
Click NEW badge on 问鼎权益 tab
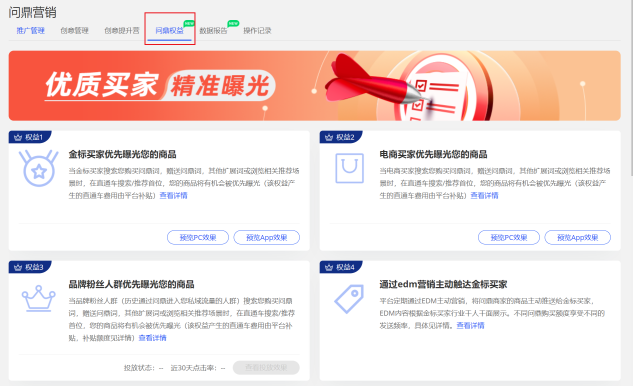(x=189, y=23)
